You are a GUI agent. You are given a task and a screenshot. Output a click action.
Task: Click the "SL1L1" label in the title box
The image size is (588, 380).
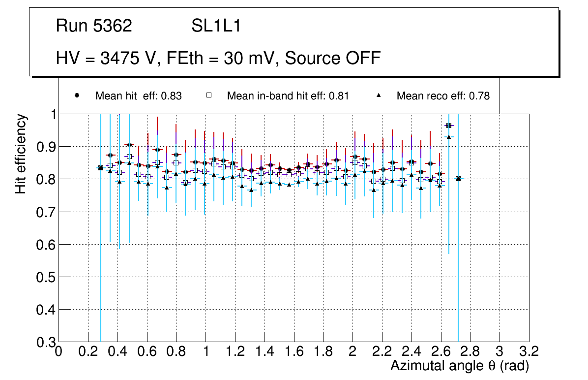pyautogui.click(x=216, y=26)
